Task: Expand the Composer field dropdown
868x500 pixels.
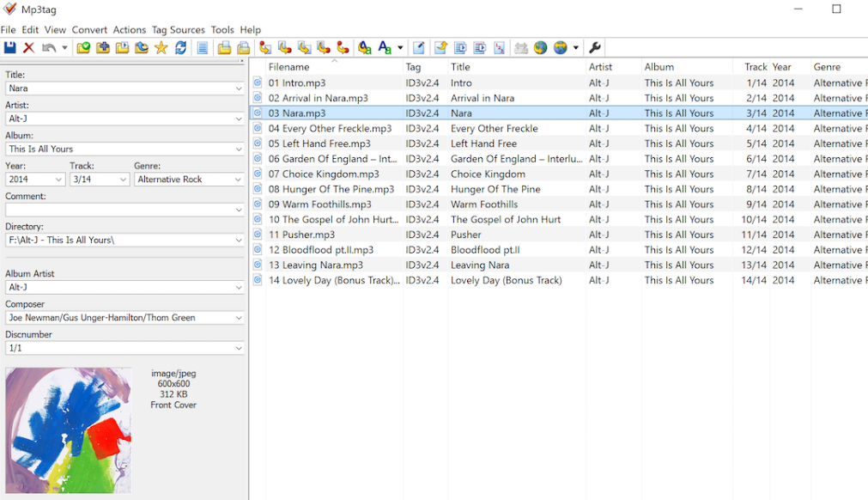Action: click(x=237, y=317)
